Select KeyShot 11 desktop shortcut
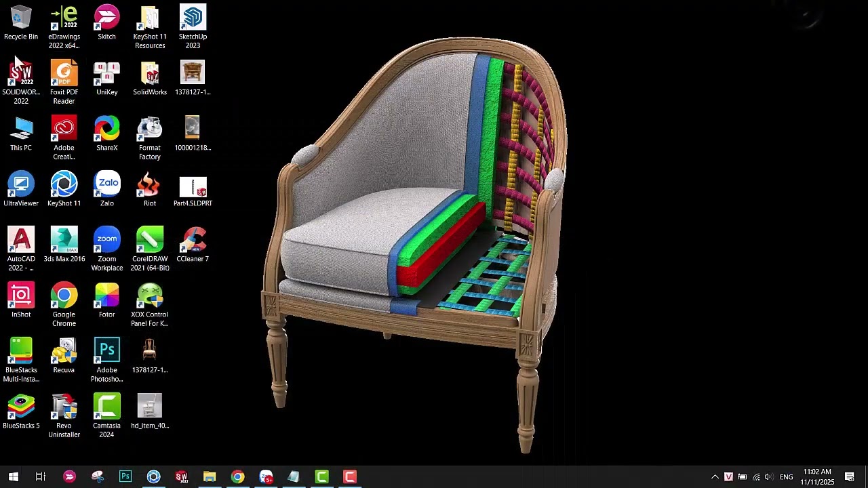 [64, 190]
